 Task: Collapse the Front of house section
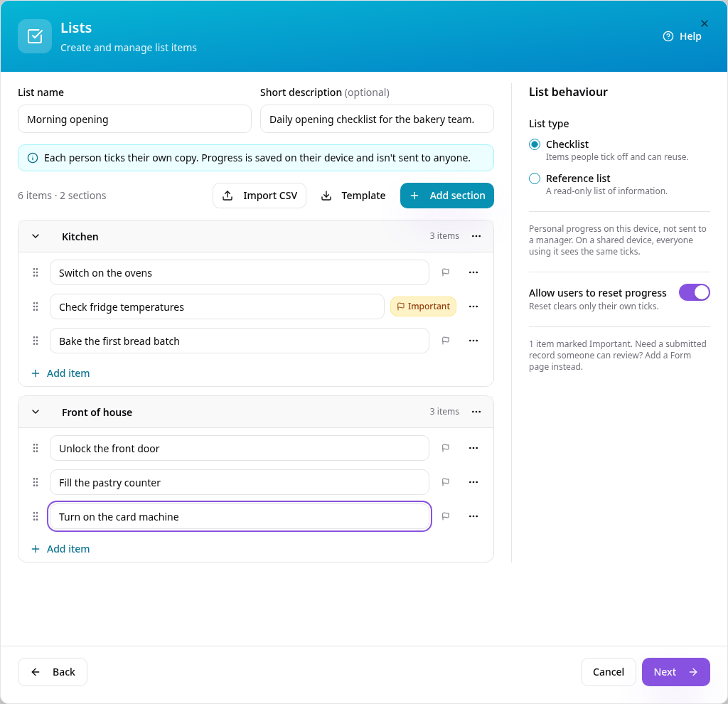tap(36, 412)
